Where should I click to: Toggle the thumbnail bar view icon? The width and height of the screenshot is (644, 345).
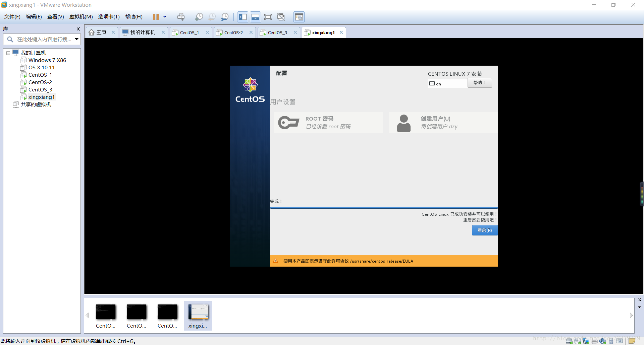pyautogui.click(x=255, y=17)
